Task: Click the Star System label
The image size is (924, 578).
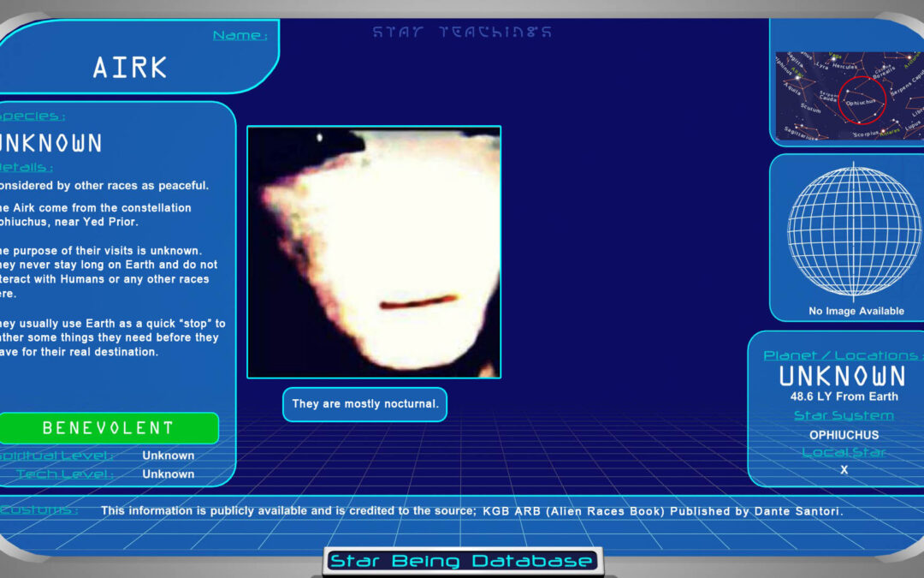Action: pos(844,415)
